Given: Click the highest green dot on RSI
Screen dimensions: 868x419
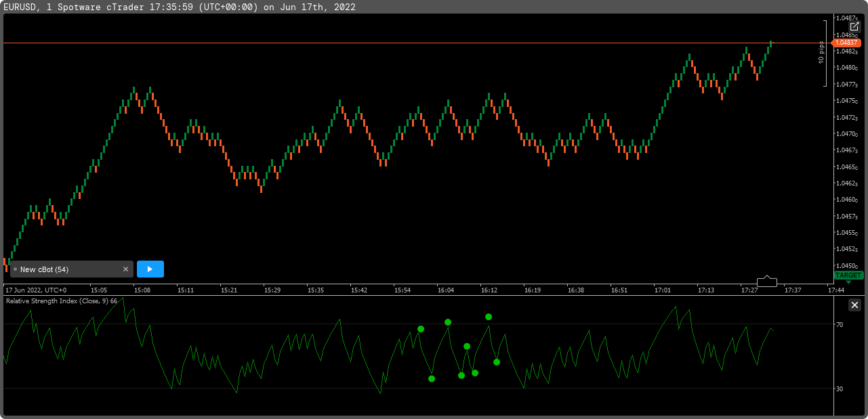Looking at the screenshot, I should pos(488,317).
